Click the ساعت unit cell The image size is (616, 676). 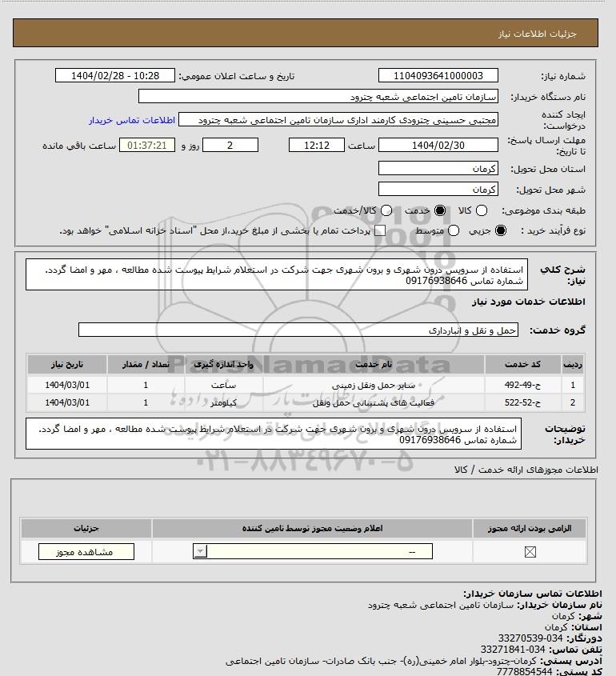click(223, 385)
